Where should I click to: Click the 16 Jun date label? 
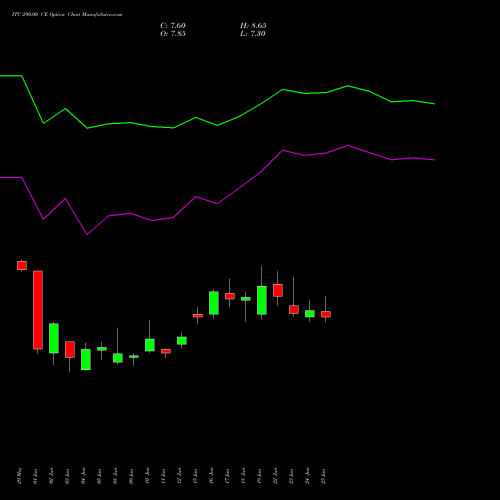(x=212, y=476)
